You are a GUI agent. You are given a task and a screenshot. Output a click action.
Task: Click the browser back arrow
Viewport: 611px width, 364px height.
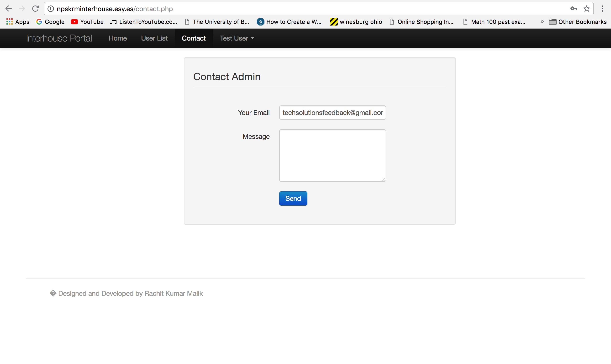9,9
